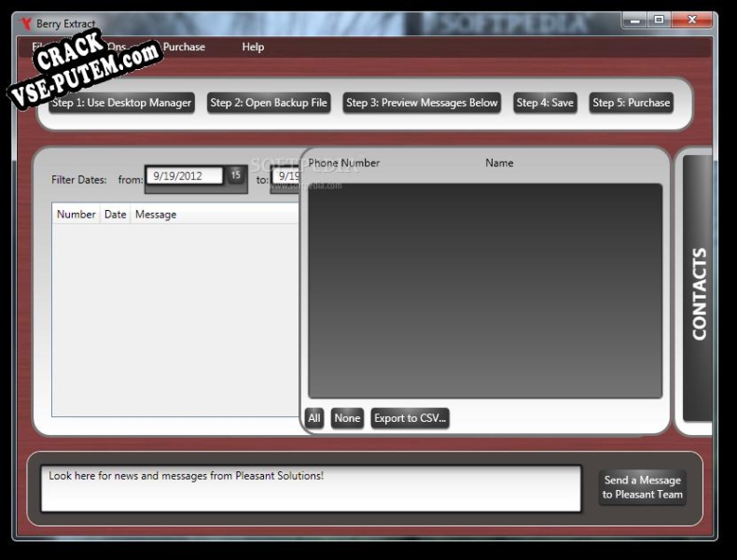Click Step 1: Use Desktop Manager

pyautogui.click(x=121, y=103)
